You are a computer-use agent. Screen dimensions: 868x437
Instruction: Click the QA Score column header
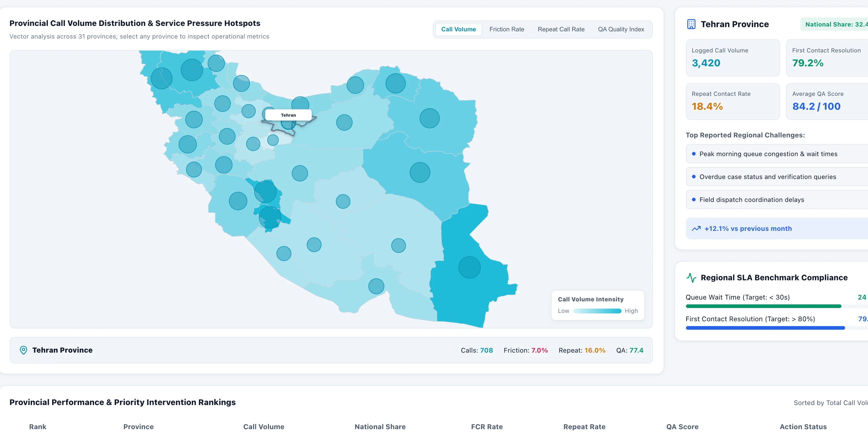pyautogui.click(x=682, y=426)
